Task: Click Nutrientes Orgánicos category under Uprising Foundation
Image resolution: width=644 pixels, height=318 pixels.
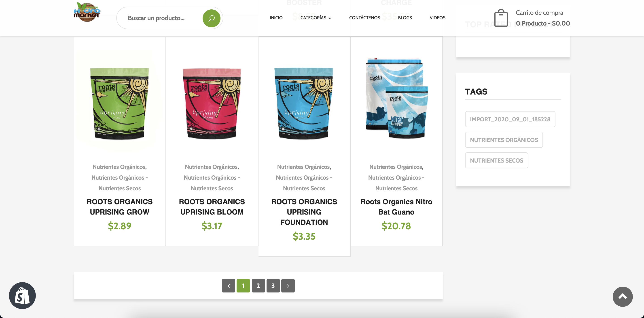Action: [x=303, y=167]
